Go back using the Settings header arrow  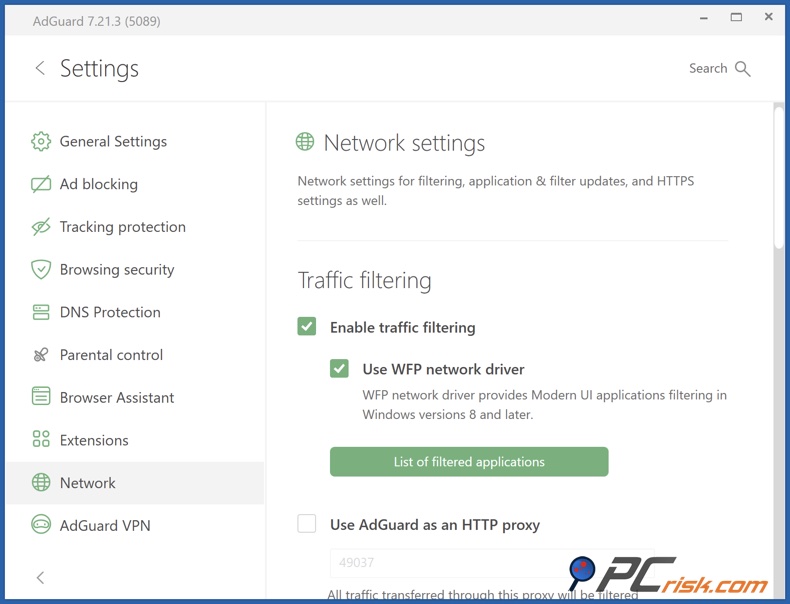[x=40, y=68]
